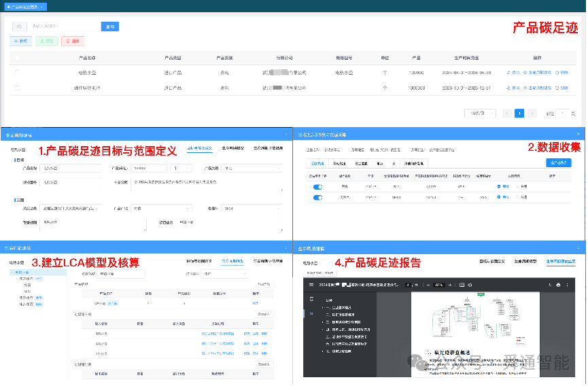588x386 pixels.
Task: Toggle the switch in the second data collection row
Action: click(317, 198)
